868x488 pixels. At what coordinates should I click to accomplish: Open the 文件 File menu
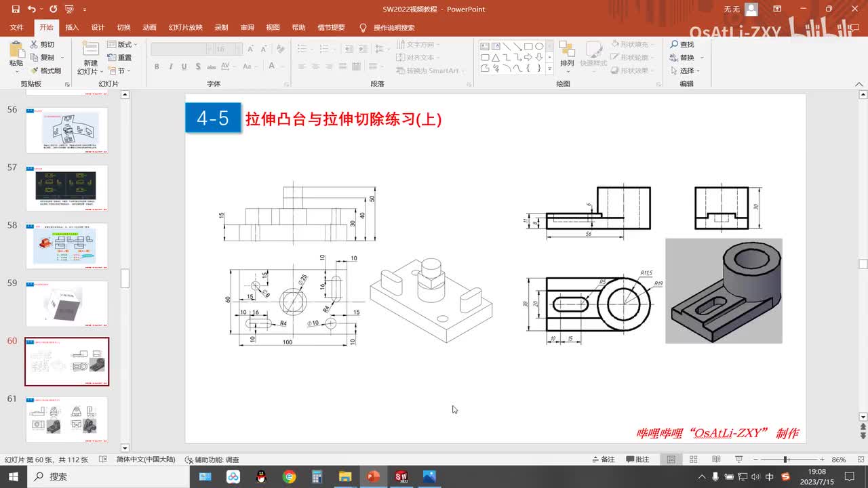(17, 28)
